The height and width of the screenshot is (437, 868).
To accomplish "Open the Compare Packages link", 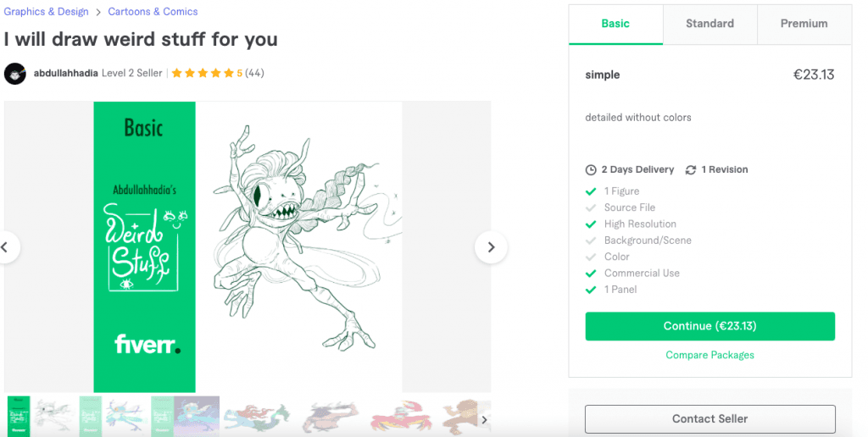I will (709, 355).
